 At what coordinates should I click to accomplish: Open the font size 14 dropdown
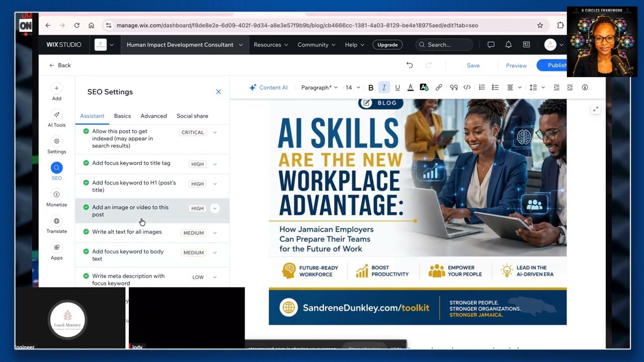pos(353,87)
